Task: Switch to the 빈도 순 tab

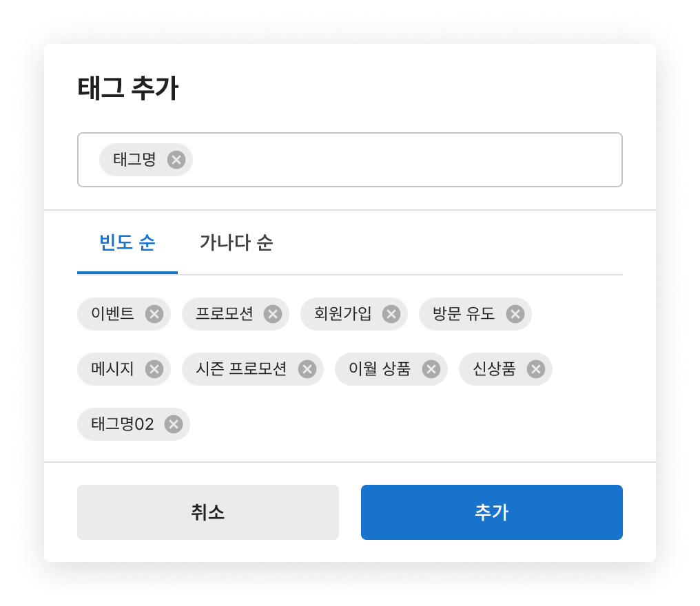Action: pyautogui.click(x=127, y=243)
